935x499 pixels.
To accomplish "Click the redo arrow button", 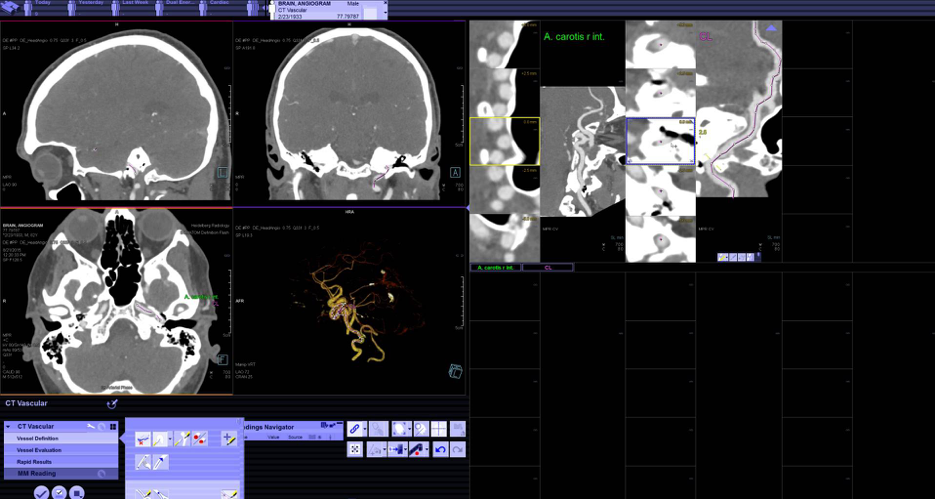I will coord(458,449).
